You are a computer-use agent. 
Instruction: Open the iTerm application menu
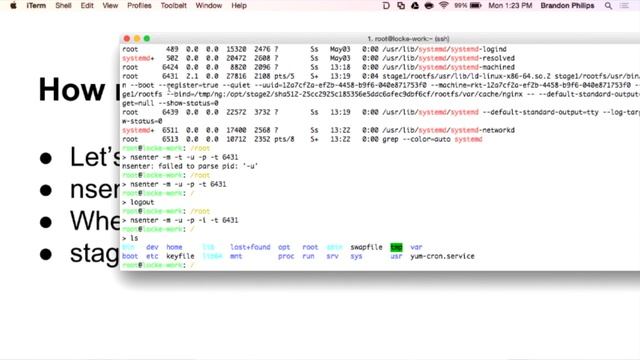[36, 6]
